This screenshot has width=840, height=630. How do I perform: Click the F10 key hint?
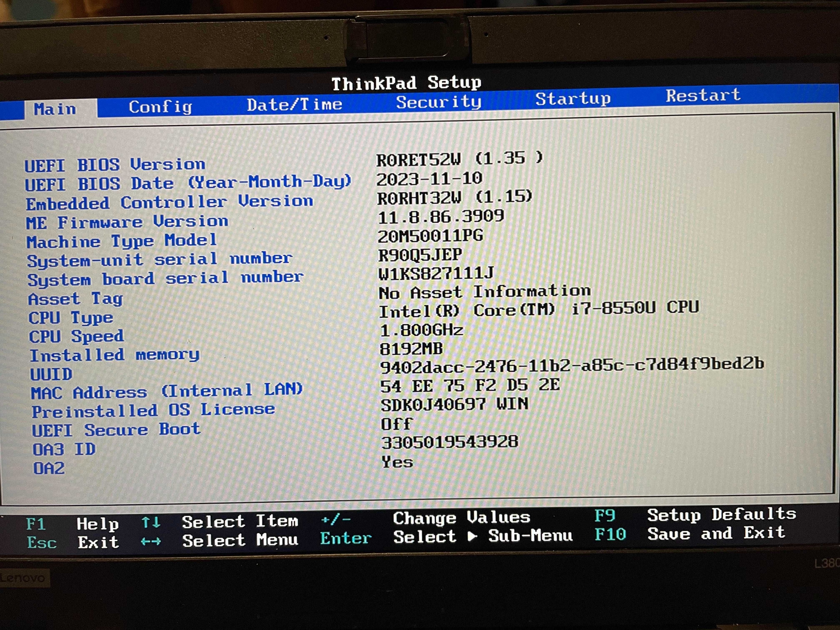point(610,534)
